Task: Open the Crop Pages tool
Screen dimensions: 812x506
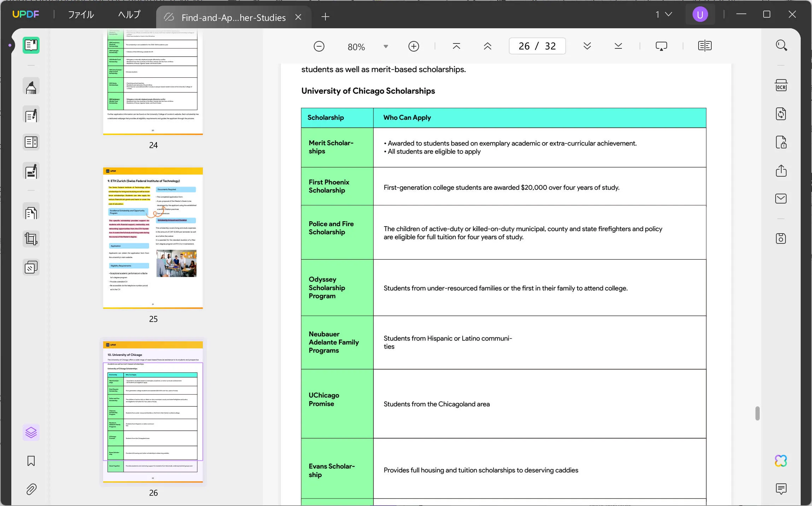Action: tap(31, 239)
